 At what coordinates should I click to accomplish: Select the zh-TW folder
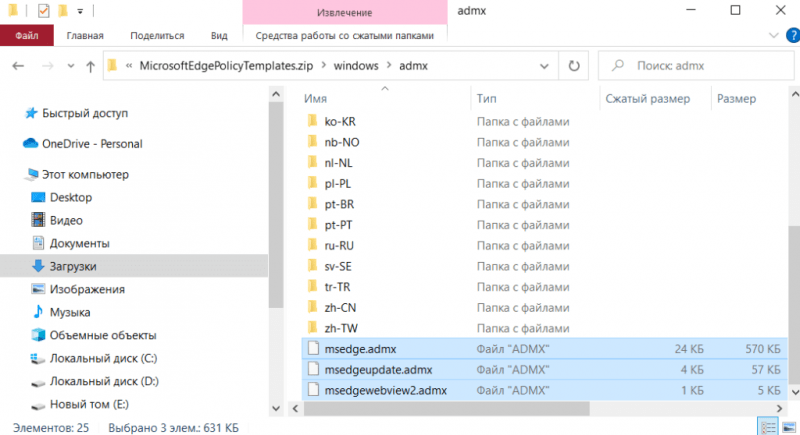pyautogui.click(x=341, y=328)
